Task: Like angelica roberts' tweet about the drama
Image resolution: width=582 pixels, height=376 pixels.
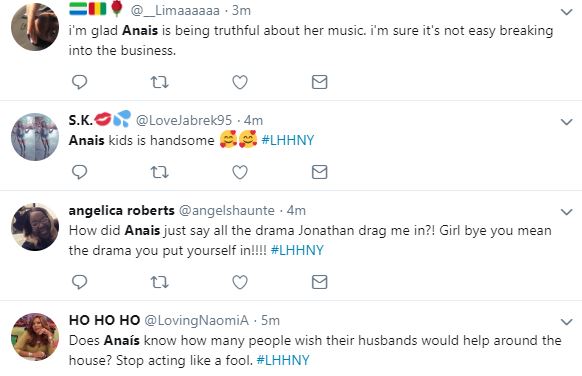Action: 240,282
